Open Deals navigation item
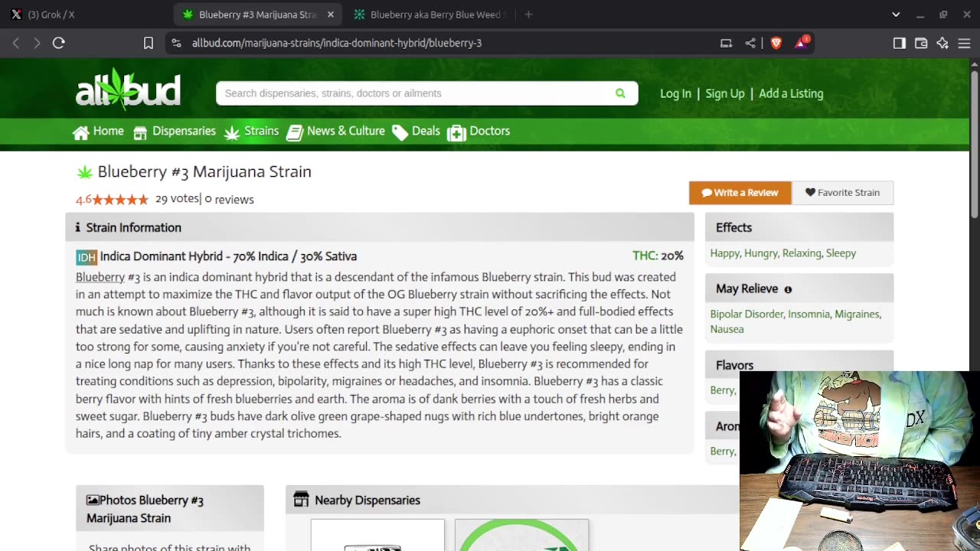The height and width of the screenshot is (551, 980). 416,132
